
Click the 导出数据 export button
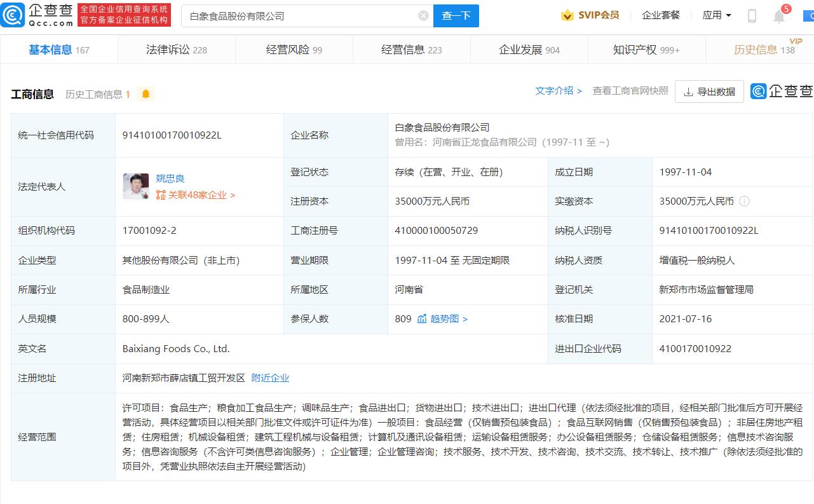click(x=709, y=92)
